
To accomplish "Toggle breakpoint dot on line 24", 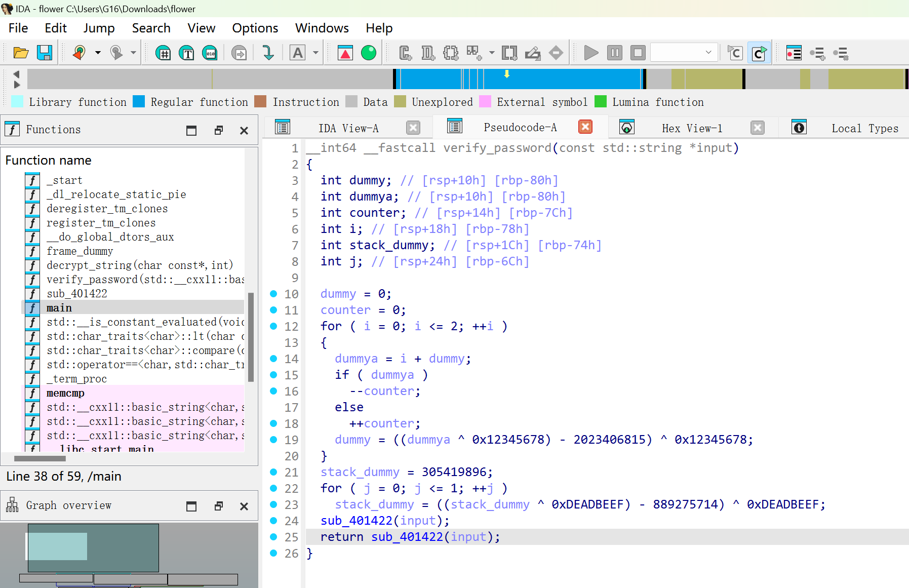I will pos(273,521).
